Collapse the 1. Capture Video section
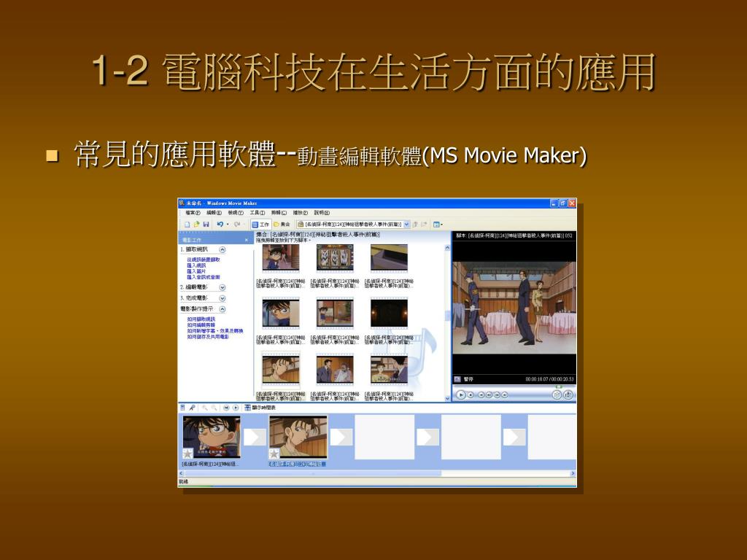Screen dimensions: 747x560 [222, 249]
